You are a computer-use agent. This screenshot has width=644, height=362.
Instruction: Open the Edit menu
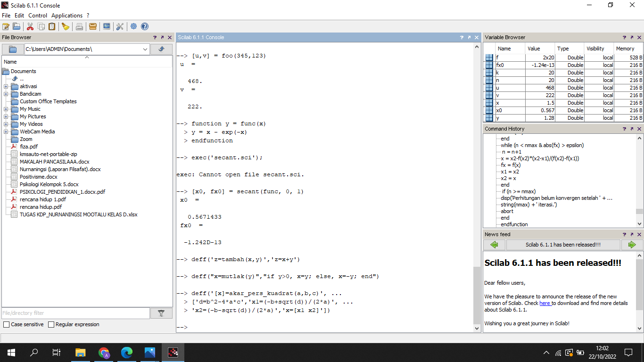pos(19,16)
